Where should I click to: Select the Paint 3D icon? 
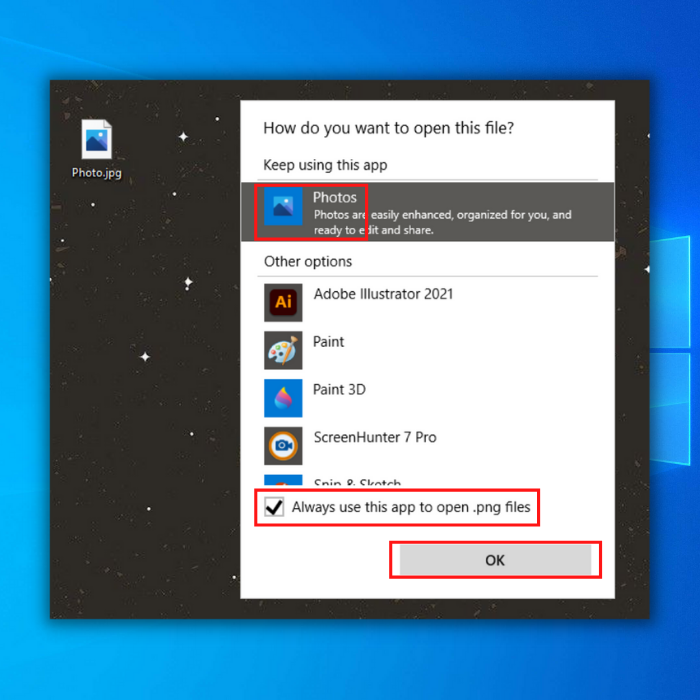(283, 398)
